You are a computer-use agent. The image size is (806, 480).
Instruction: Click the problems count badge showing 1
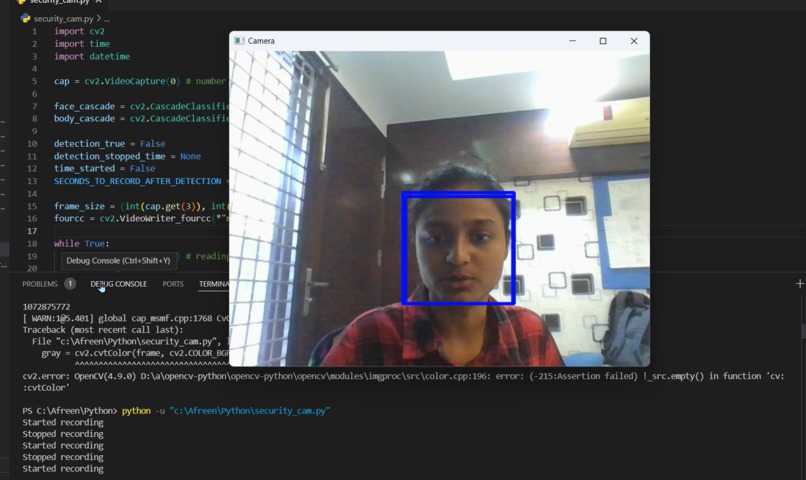click(70, 284)
